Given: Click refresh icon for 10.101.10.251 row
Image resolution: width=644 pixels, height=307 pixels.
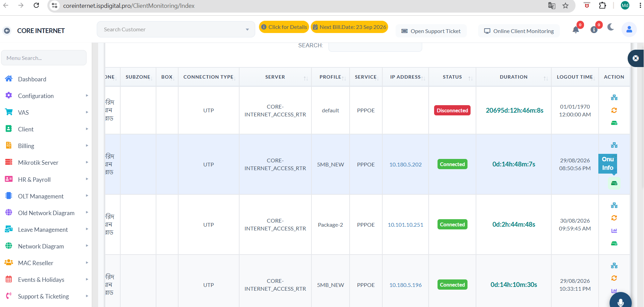Looking at the screenshot, I should pyautogui.click(x=614, y=218).
